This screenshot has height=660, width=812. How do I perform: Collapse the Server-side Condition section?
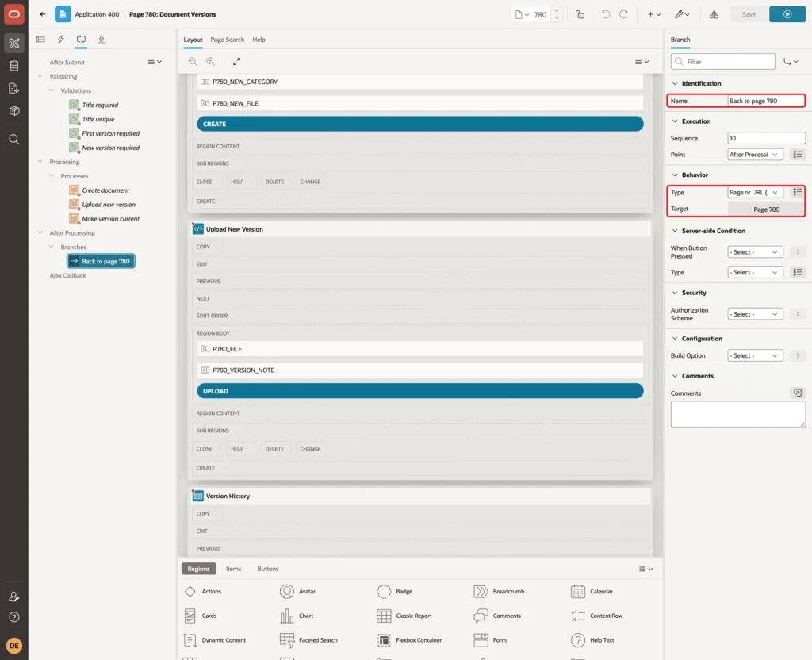coord(675,231)
